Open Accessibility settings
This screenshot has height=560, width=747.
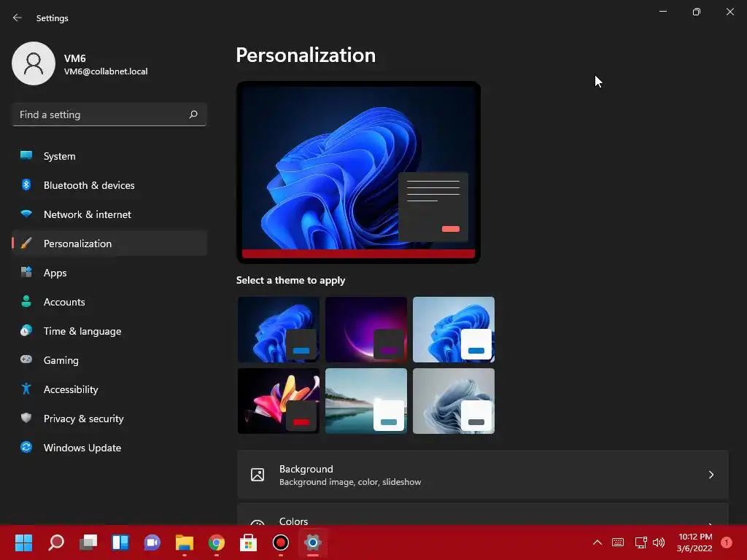tap(109, 389)
